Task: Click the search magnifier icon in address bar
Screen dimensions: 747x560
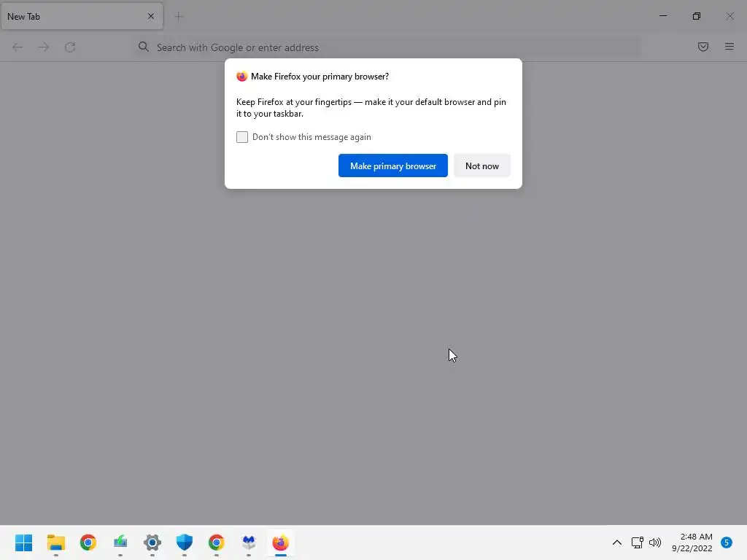Action: point(144,47)
